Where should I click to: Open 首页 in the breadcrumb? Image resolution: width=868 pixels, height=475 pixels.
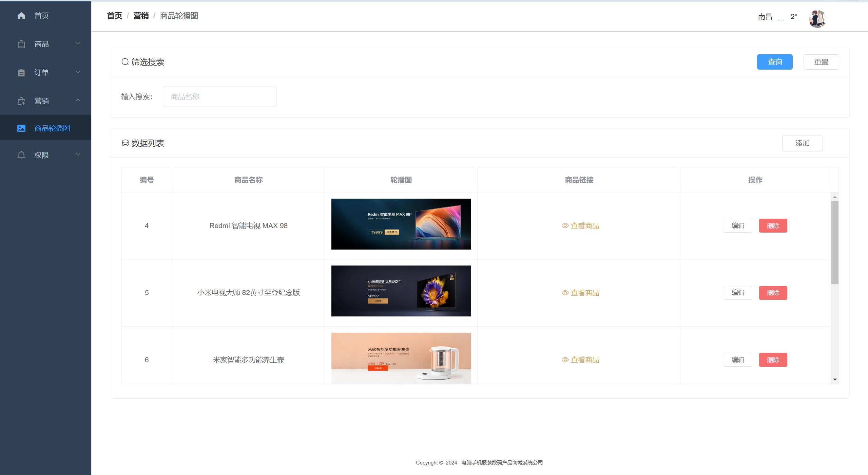click(x=114, y=16)
